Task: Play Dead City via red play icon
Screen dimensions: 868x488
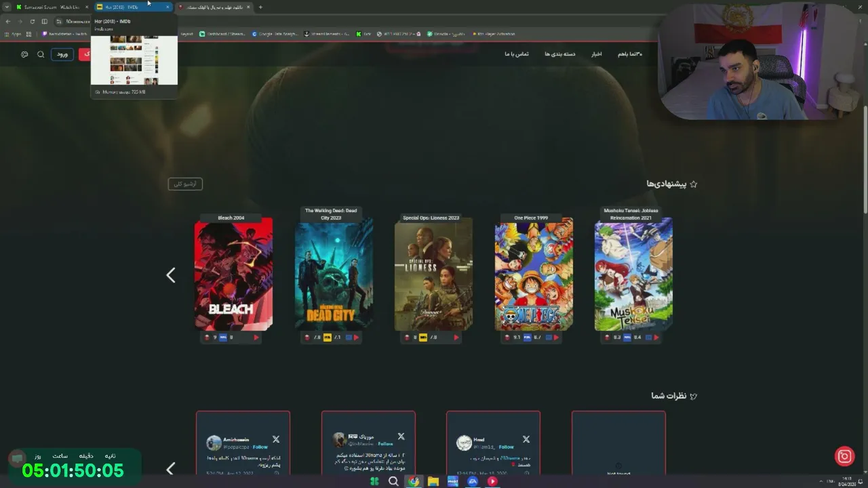Action: (x=356, y=338)
